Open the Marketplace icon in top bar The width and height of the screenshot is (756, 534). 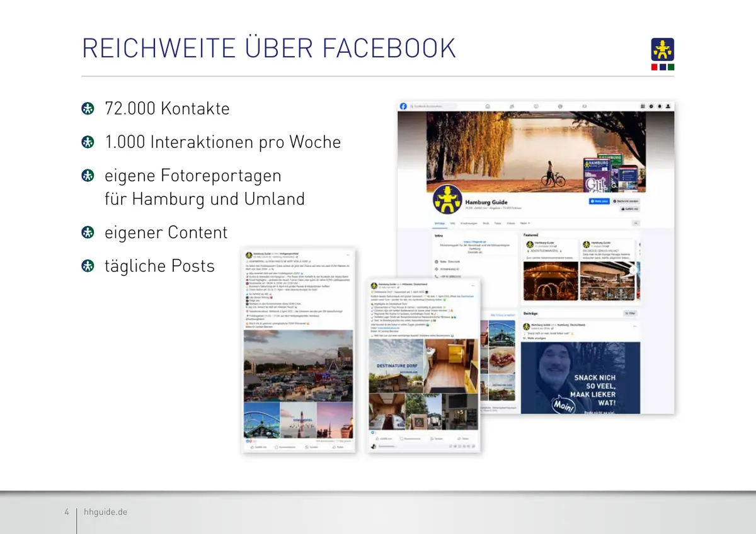tap(560, 106)
